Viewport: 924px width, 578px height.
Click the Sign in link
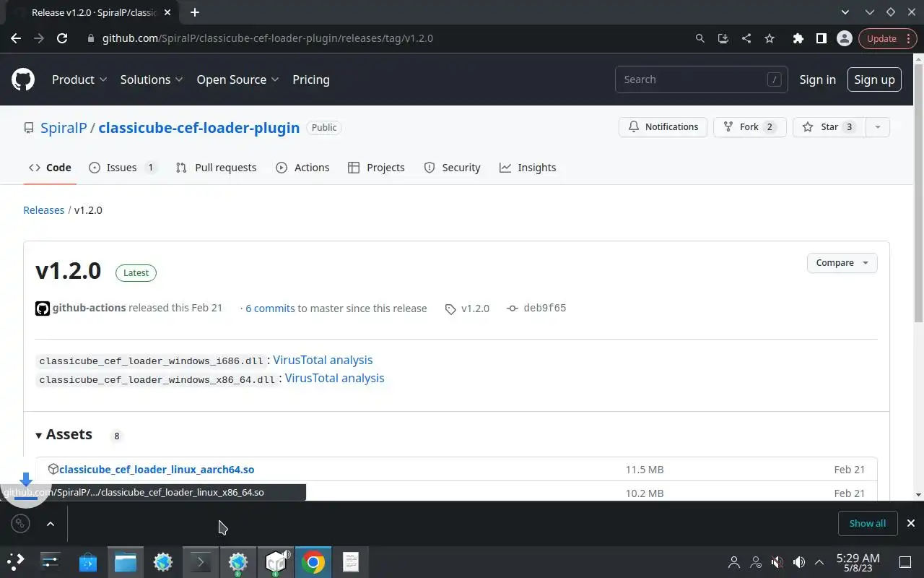[817, 79]
